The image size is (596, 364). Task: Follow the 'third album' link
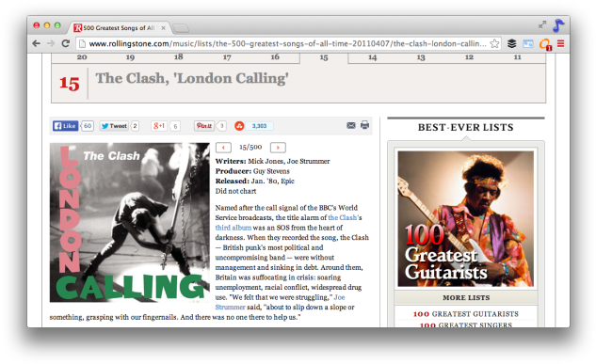233,228
